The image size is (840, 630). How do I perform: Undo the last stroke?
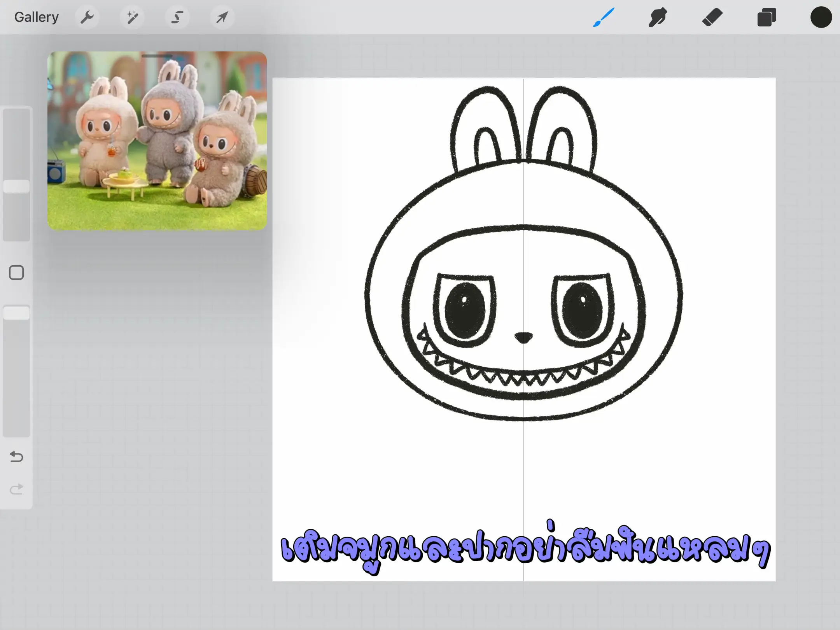(x=16, y=457)
